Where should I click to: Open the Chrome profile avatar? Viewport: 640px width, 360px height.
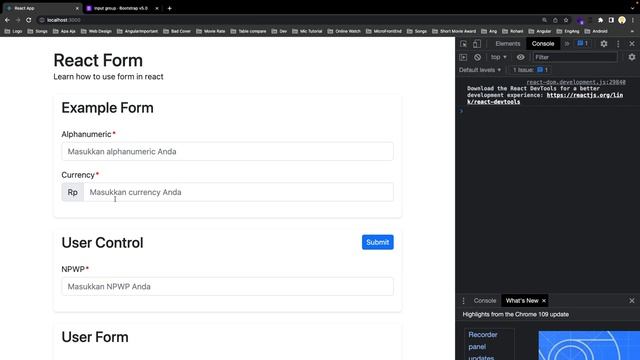click(622, 20)
